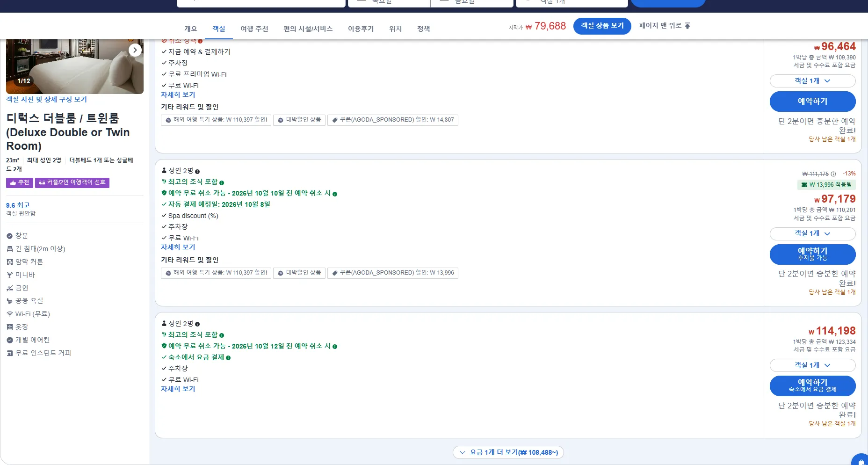Click 대박할인 상품 tag in ₩97,179 offer

(x=299, y=273)
